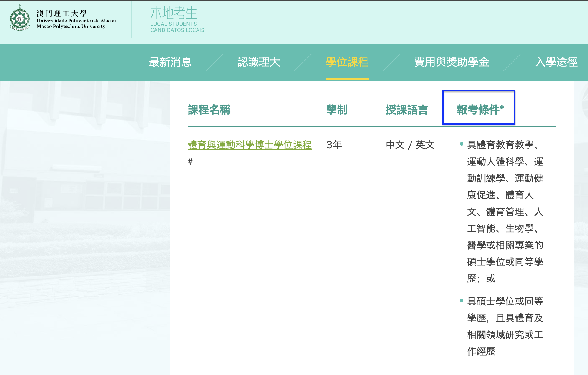The height and width of the screenshot is (375, 588).
Task: Click the # footnote mark under programme name
Action: pyautogui.click(x=190, y=162)
